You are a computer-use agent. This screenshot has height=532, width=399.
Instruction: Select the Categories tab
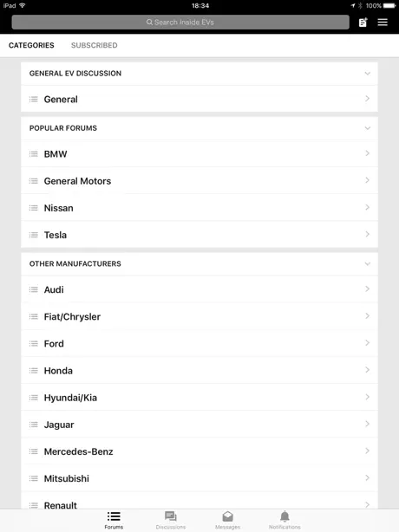31,45
